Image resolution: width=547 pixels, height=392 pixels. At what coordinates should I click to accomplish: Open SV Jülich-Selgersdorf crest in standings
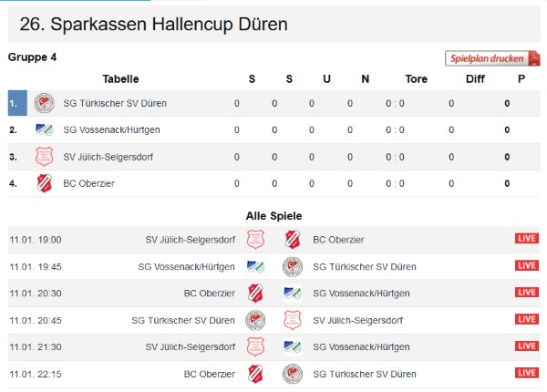45,157
